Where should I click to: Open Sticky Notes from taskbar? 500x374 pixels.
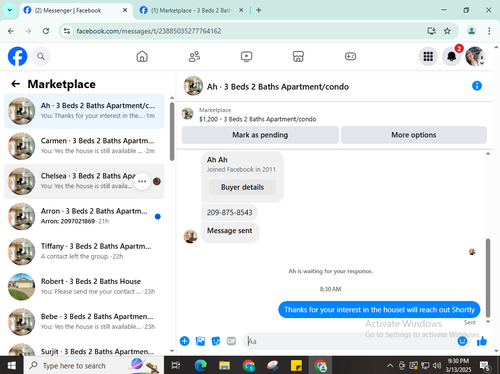tap(296, 365)
